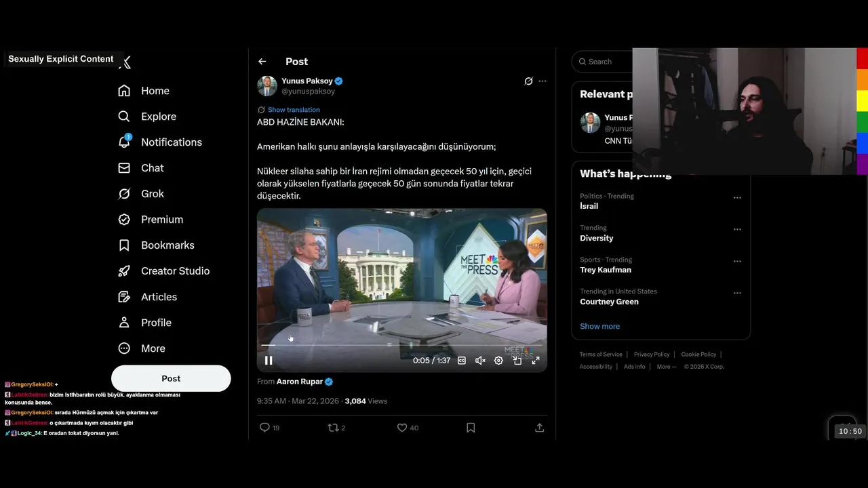
Task: Open video settings gear
Action: pyautogui.click(x=498, y=361)
